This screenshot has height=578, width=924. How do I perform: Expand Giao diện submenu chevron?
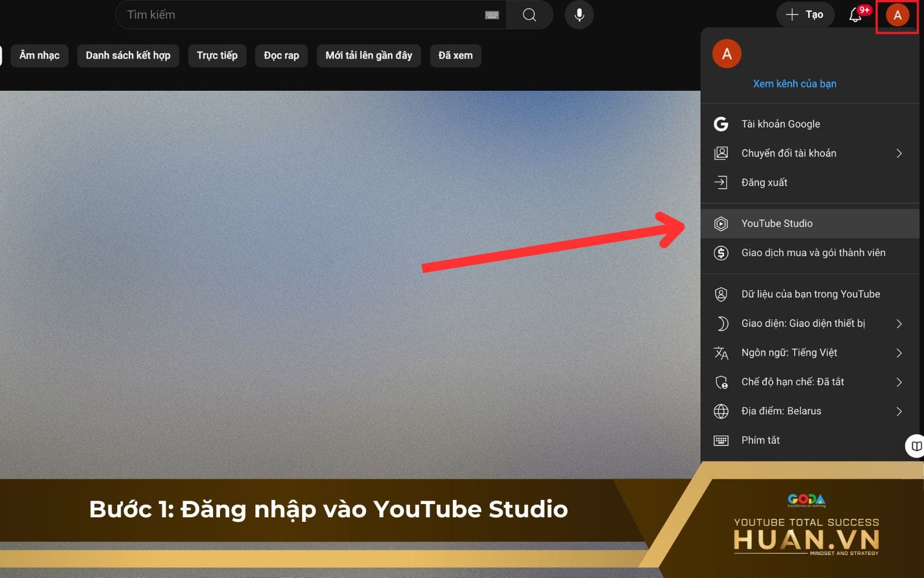(x=899, y=324)
